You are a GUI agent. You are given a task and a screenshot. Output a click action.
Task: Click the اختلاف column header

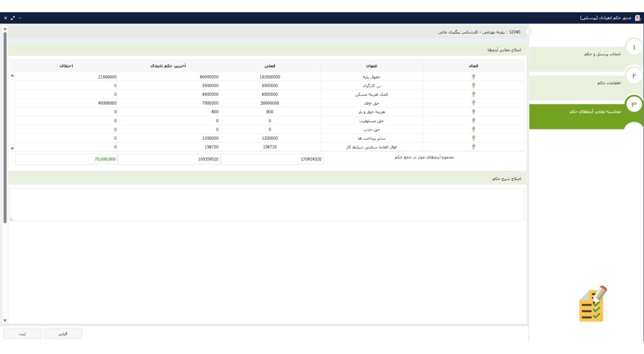pyautogui.click(x=66, y=66)
